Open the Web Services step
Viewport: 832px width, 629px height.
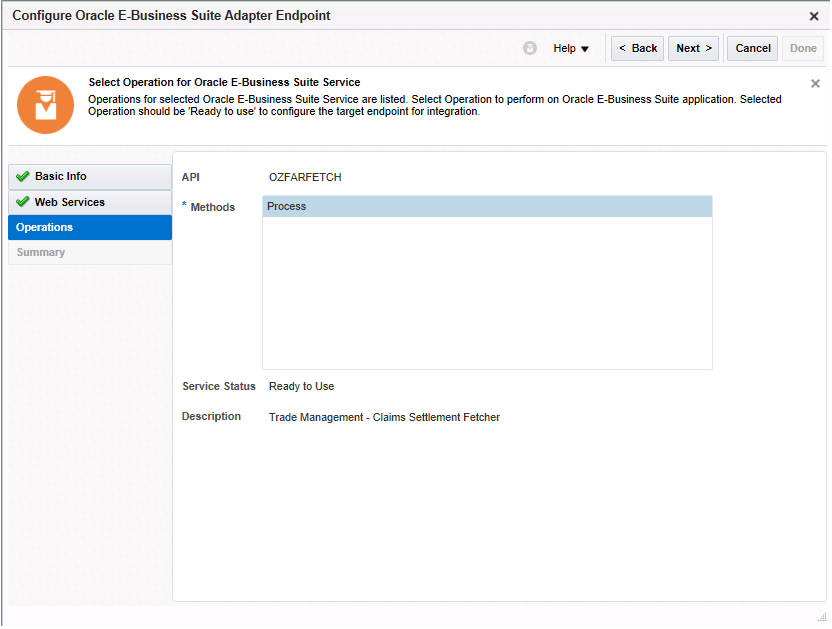pyautogui.click(x=90, y=202)
